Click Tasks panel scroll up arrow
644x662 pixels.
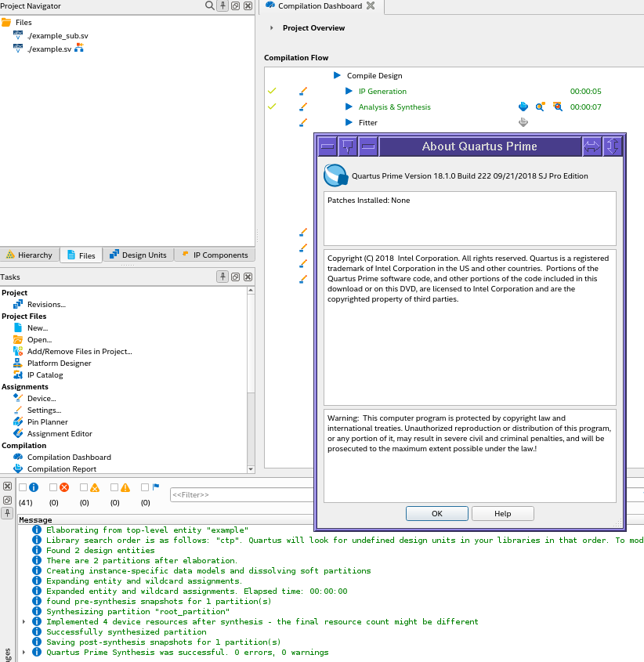tap(251, 291)
